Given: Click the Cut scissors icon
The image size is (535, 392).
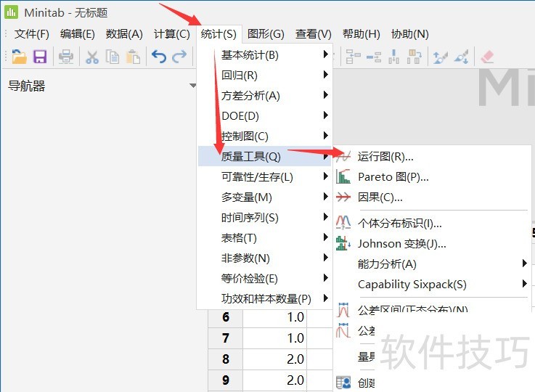Looking at the screenshot, I should point(91,57).
